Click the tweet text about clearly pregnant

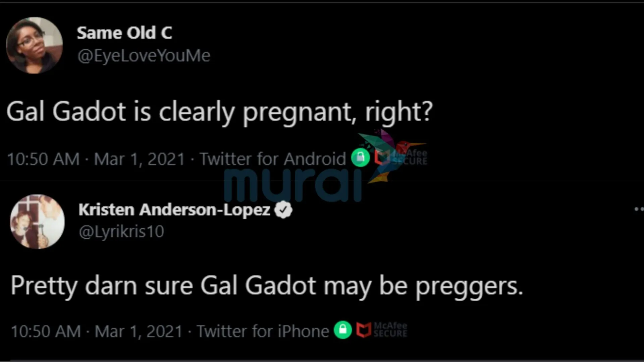[219, 112]
